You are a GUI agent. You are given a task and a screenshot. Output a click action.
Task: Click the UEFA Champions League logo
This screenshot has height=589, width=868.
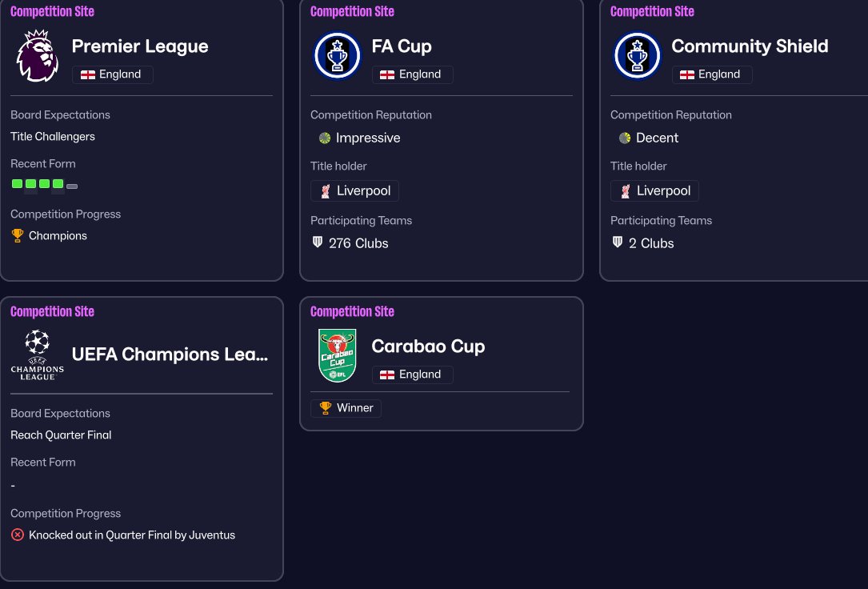pyautogui.click(x=37, y=355)
